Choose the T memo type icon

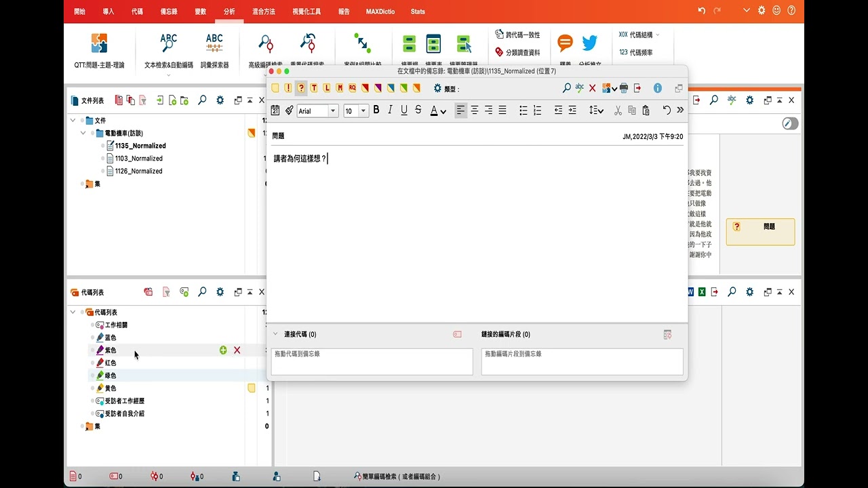tap(314, 88)
